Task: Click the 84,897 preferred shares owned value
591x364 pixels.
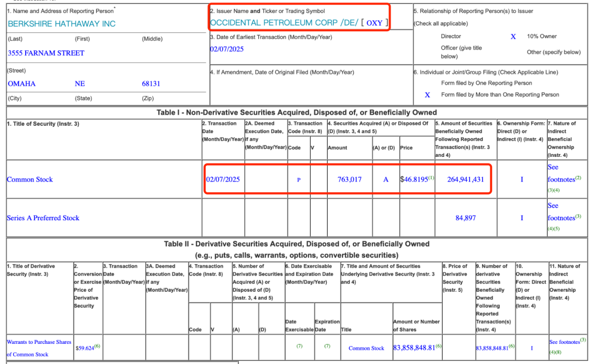Action: 466,218
